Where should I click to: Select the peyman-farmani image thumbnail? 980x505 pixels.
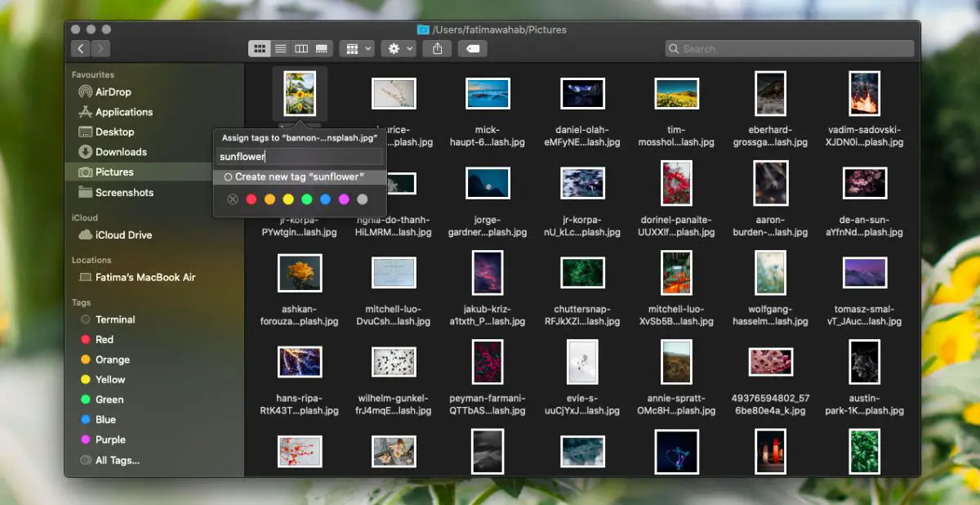488,362
